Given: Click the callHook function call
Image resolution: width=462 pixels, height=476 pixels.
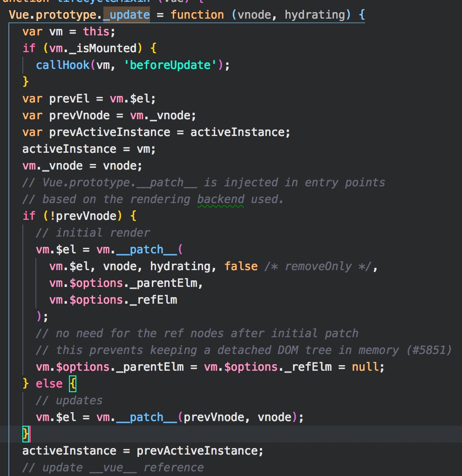Looking at the screenshot, I should coord(62,65).
